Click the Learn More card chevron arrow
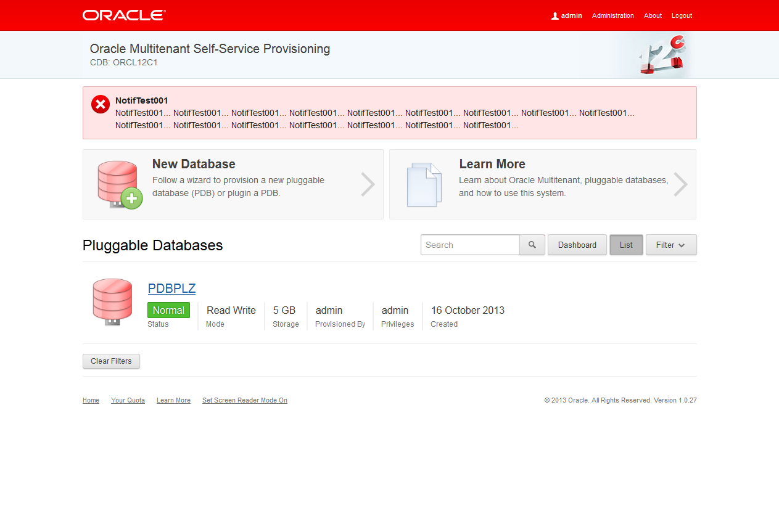This screenshot has width=779, height=532. pyautogui.click(x=680, y=184)
